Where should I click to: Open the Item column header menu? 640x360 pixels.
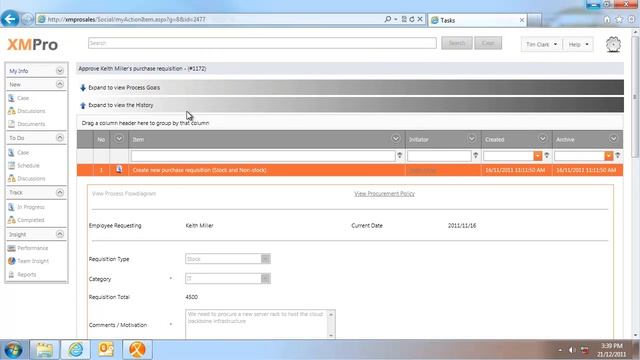396,139
